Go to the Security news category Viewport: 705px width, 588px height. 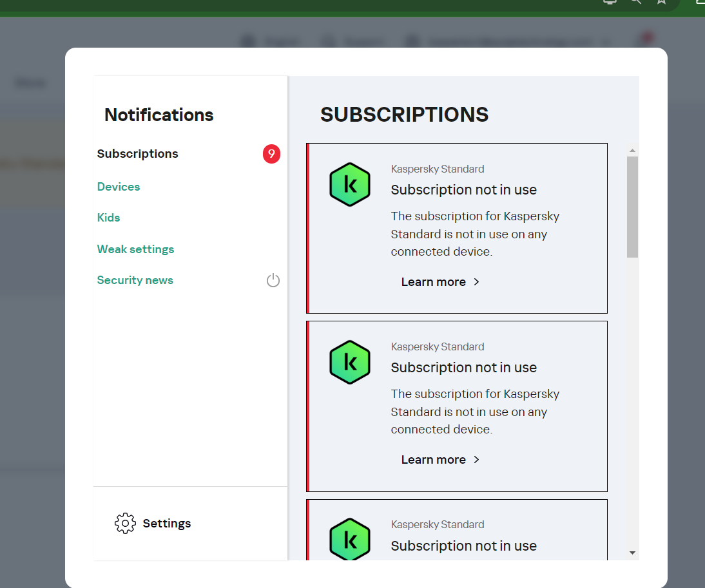point(135,280)
